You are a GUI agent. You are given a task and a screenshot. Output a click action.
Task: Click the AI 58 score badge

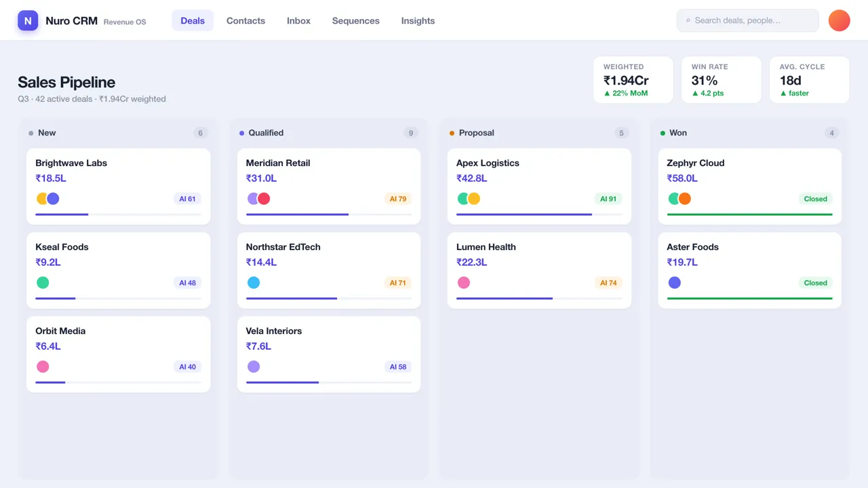[x=398, y=367]
